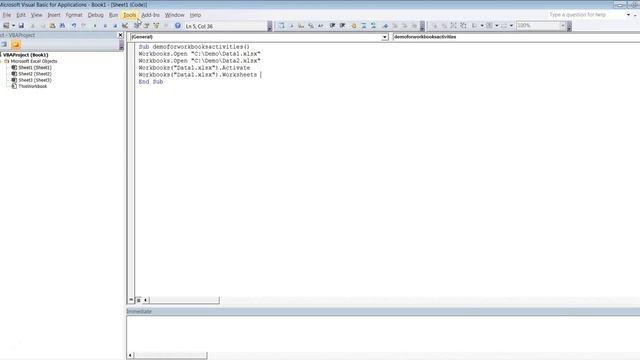Image resolution: width=640 pixels, height=360 pixels.
Task: Open the Align controls dropdown arrow
Action: click(482, 26)
